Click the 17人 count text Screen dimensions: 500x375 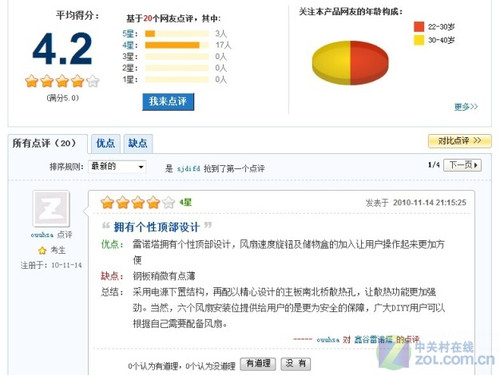pos(223,45)
